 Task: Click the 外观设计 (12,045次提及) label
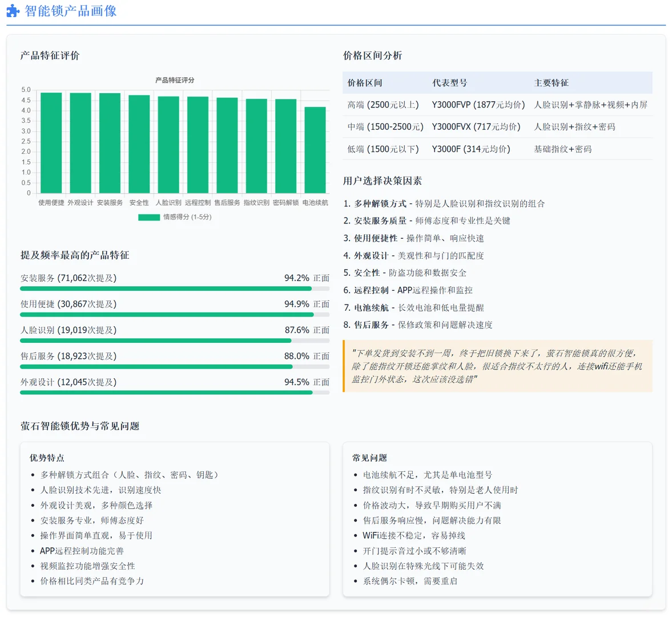[x=69, y=382]
